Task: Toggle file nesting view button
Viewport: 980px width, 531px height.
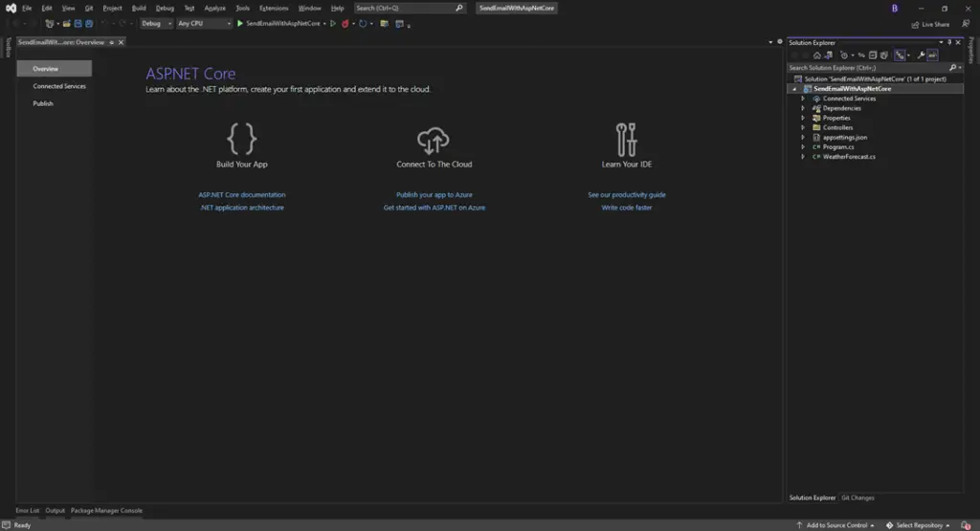Action: (x=900, y=55)
